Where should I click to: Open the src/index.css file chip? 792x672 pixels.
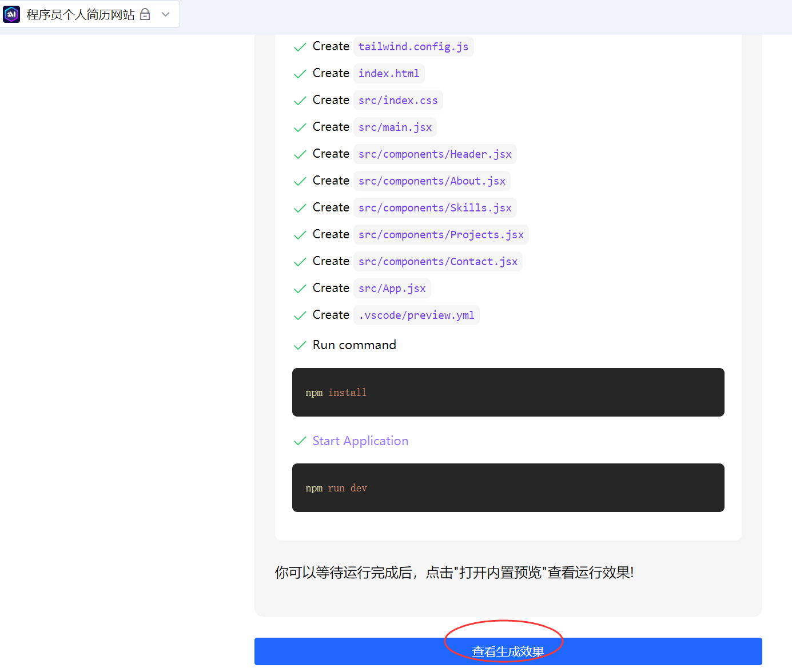click(397, 101)
